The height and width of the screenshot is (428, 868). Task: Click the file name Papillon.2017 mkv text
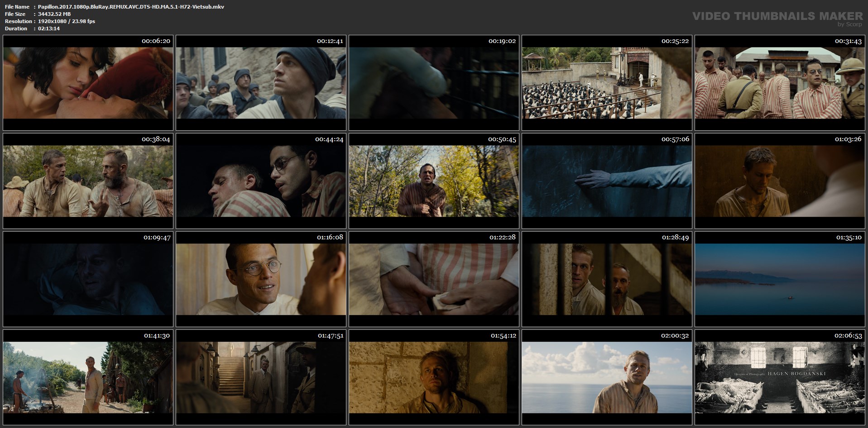click(x=131, y=7)
